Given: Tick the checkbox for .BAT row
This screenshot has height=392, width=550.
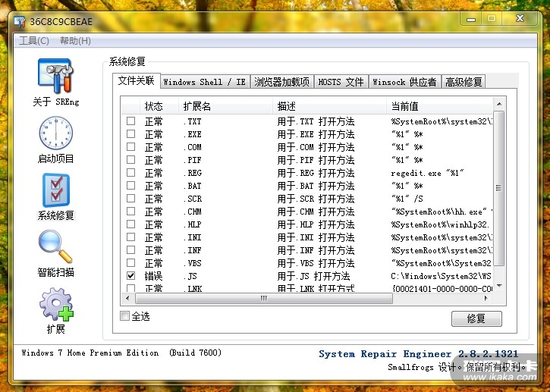Looking at the screenshot, I should 130,186.
